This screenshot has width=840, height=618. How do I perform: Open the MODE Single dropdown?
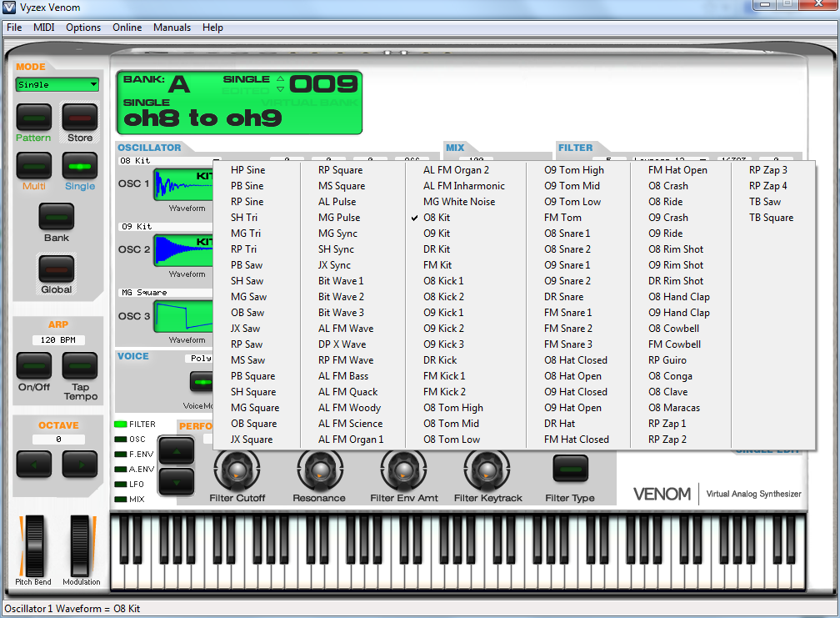(57, 85)
